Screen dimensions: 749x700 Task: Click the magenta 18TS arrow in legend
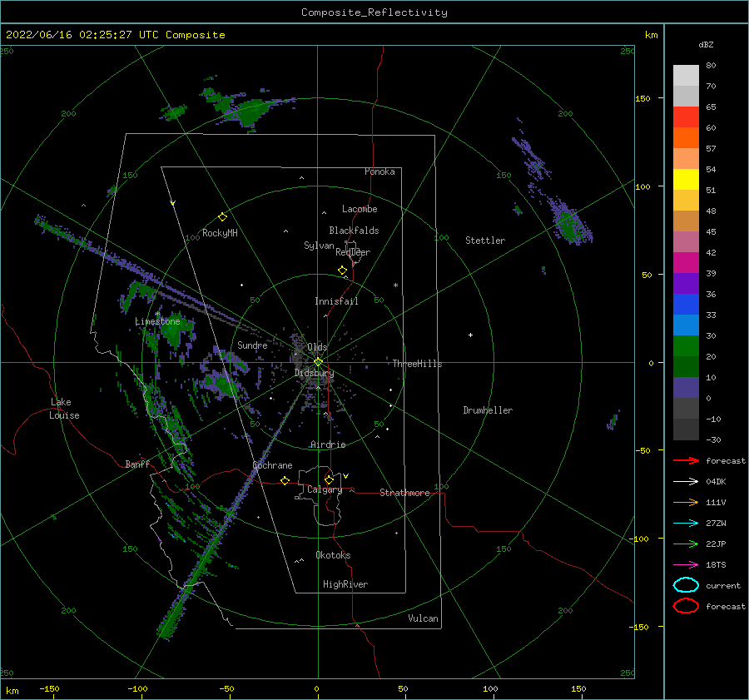686,565
